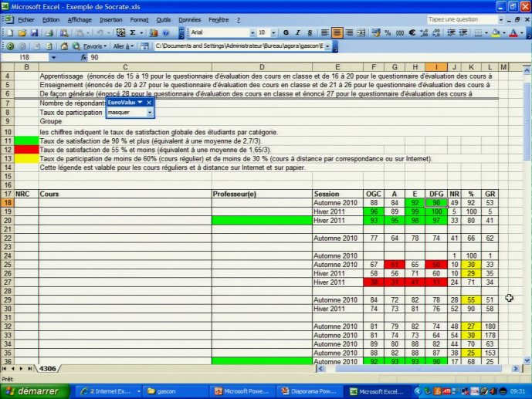Open the Données menu
Image resolution: width=532 pixels, height=399 pixels.
click(x=189, y=20)
